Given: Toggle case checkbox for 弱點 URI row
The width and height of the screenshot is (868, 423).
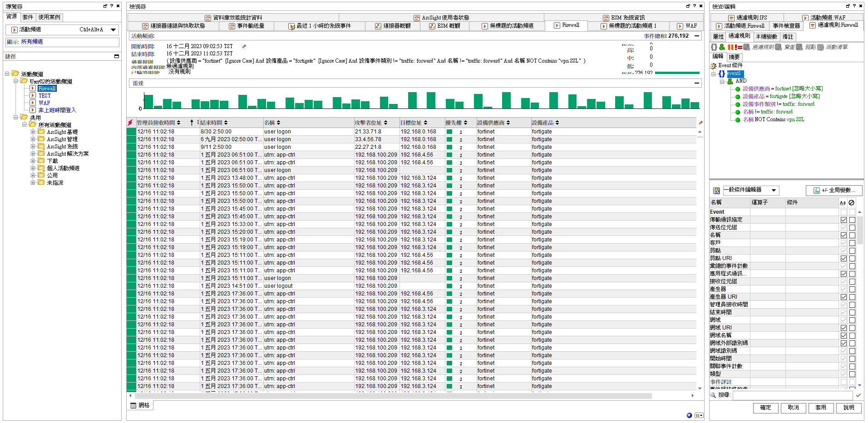Looking at the screenshot, I should tap(843, 258).
